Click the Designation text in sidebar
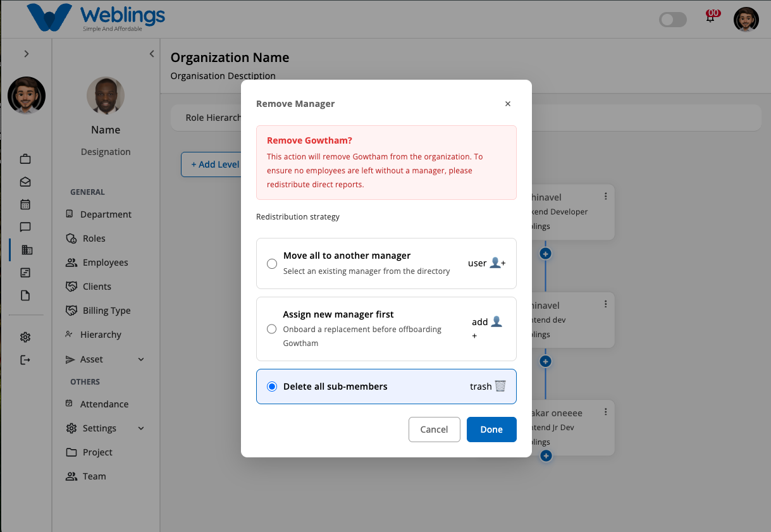 point(106,152)
